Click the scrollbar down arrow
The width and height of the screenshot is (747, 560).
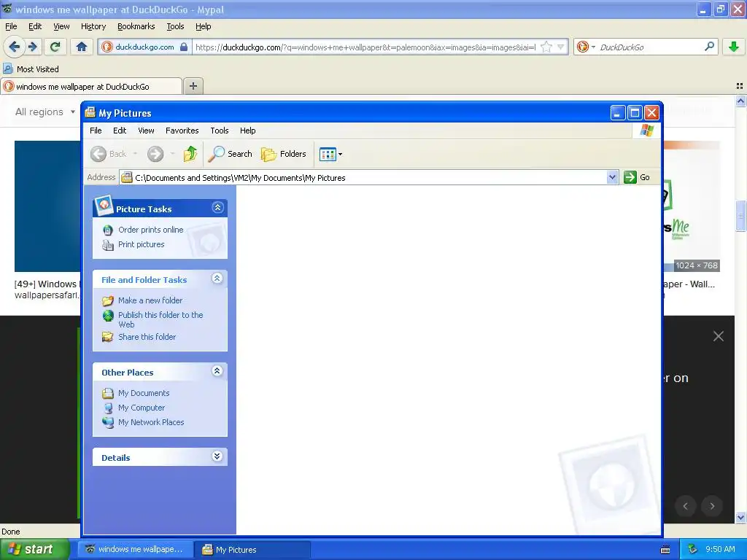coord(741,517)
